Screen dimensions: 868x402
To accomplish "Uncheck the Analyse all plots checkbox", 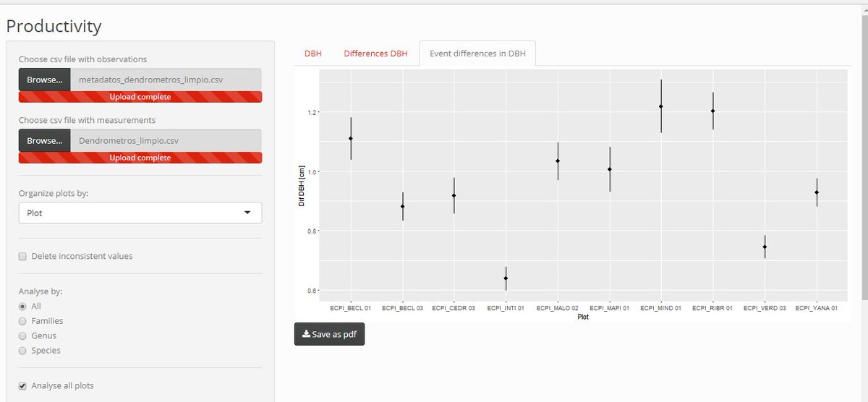I will click(23, 385).
